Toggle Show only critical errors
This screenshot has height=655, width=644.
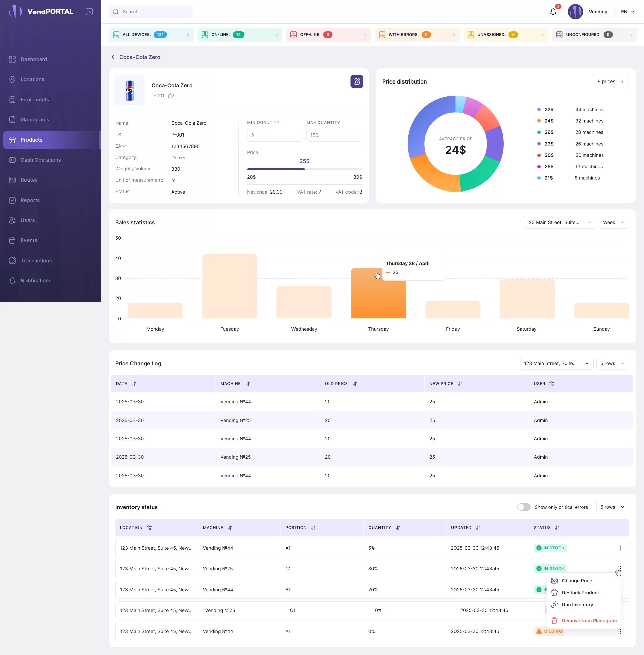[x=524, y=507]
